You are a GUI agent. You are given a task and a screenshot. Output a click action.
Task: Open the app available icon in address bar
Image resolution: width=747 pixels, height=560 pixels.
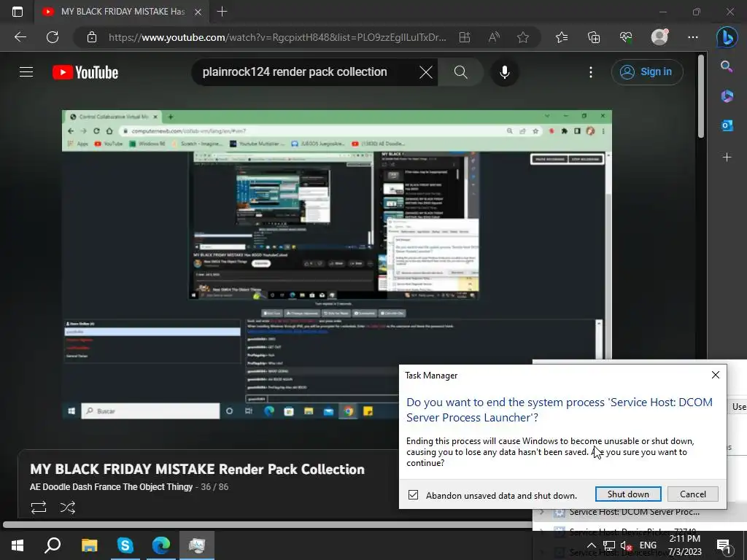point(465,37)
